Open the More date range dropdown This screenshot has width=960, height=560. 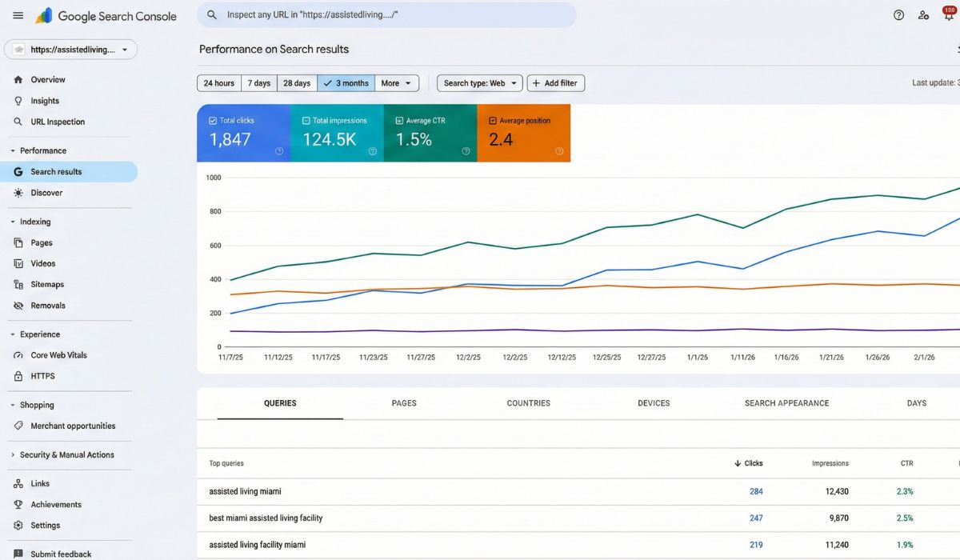[x=397, y=82]
